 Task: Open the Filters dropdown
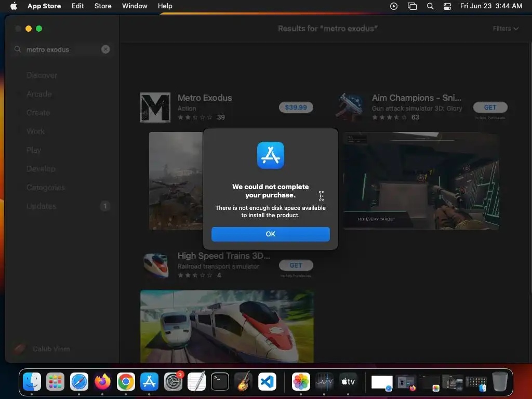click(x=505, y=29)
